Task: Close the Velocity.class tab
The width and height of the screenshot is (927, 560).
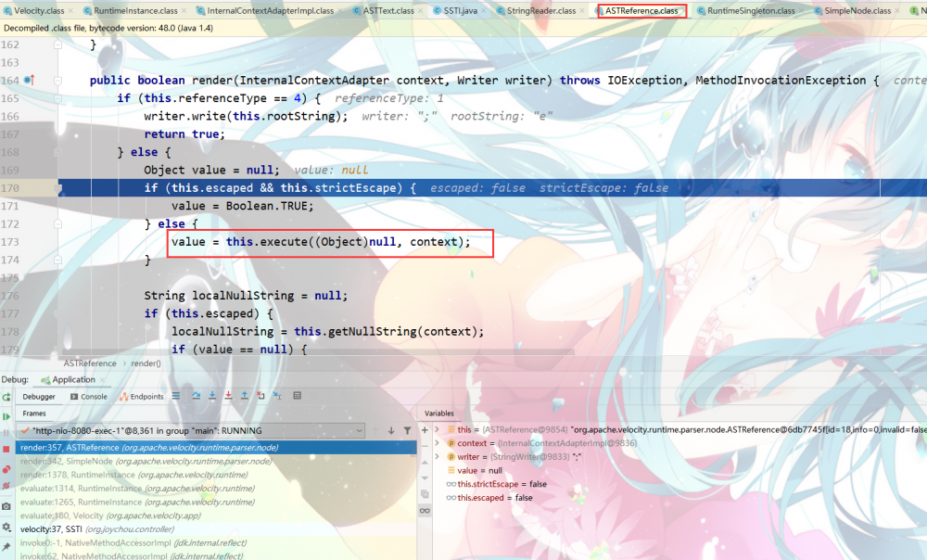Action: 70,10
